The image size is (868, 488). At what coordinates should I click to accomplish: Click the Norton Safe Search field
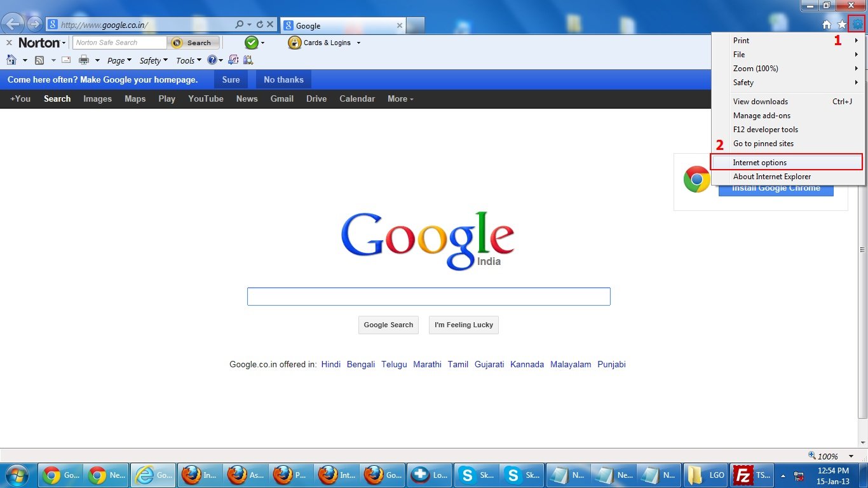[120, 43]
